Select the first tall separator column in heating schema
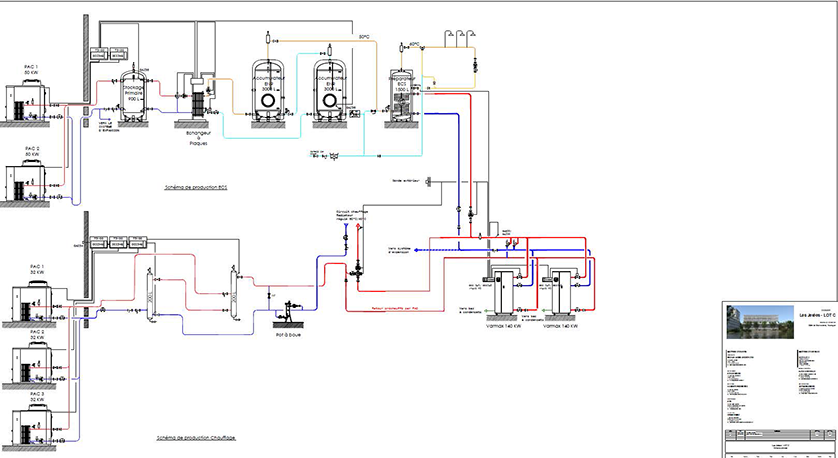Image resolution: width=838 pixels, height=458 pixels. 150,294
